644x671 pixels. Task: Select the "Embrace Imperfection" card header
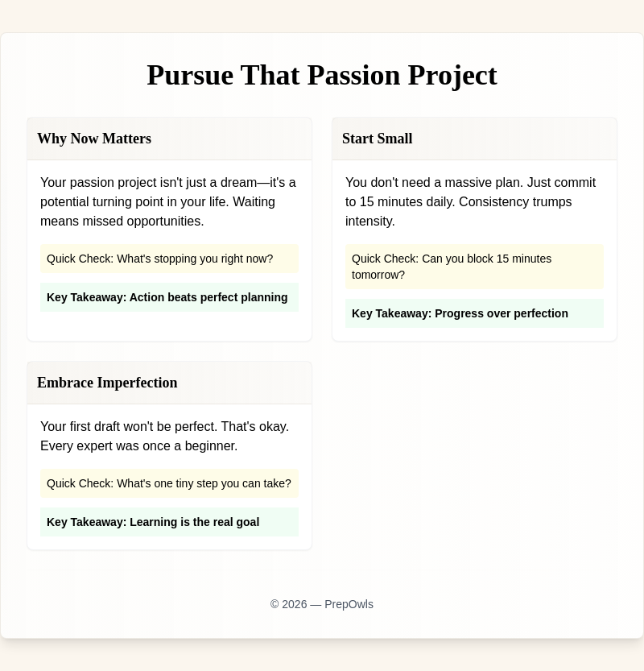click(107, 383)
